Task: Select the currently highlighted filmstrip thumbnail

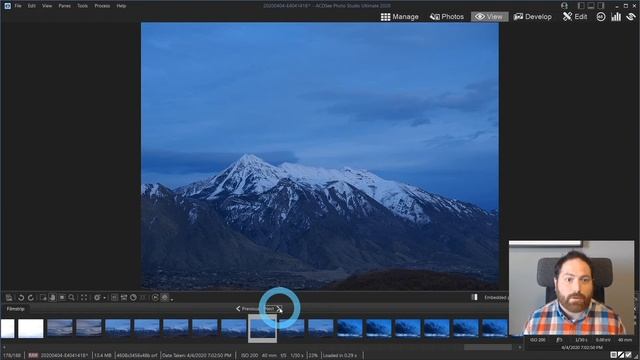Action: coord(262,328)
